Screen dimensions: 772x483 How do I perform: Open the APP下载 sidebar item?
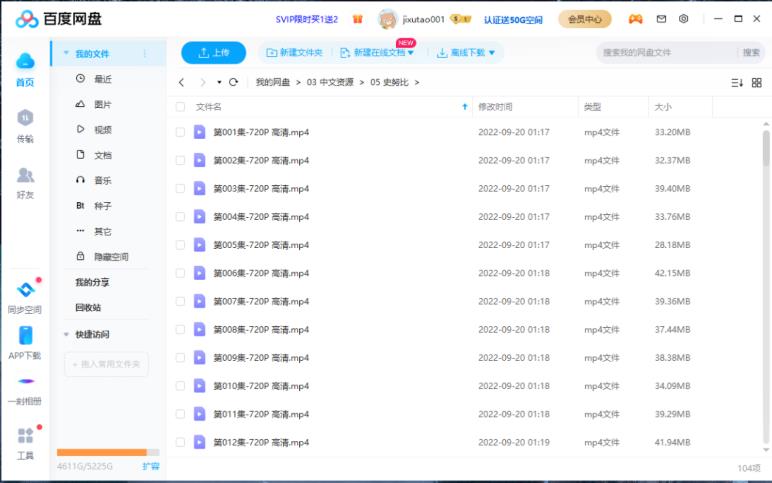pos(25,343)
